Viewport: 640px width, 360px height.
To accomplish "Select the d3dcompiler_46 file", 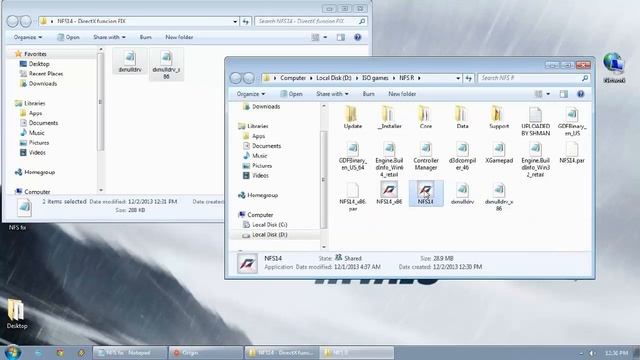I will (462, 156).
